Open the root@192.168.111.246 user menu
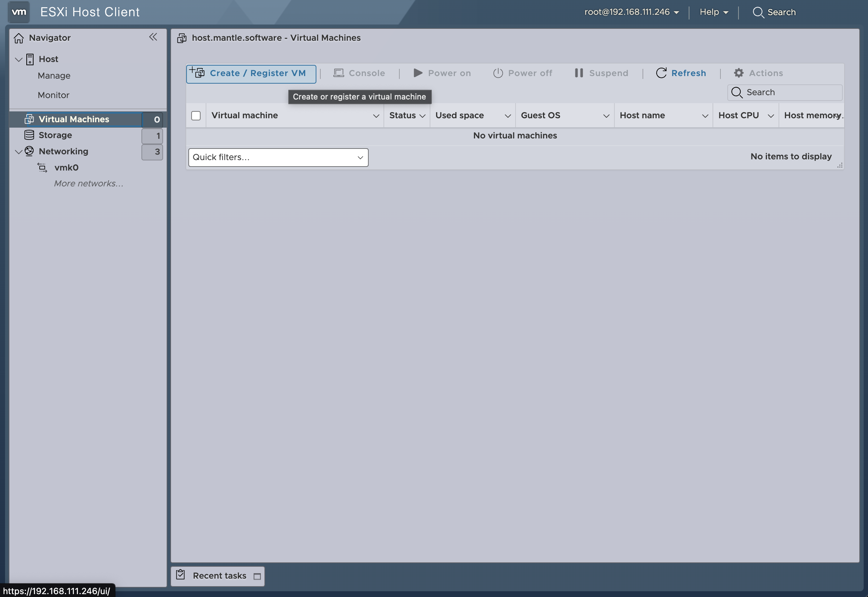The width and height of the screenshot is (868, 597). click(x=631, y=12)
